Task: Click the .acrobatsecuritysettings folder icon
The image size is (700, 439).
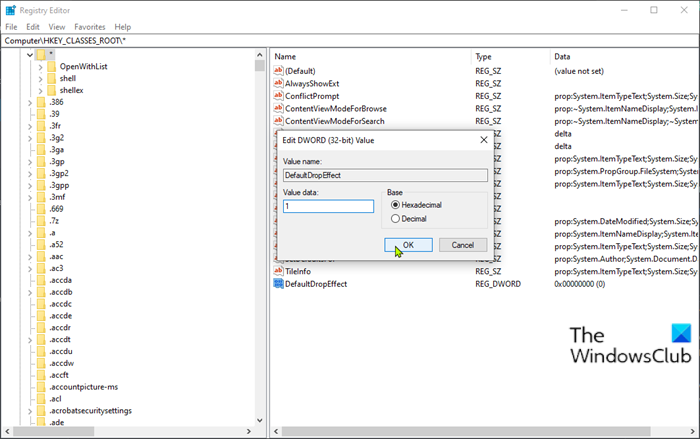Action: (41, 410)
